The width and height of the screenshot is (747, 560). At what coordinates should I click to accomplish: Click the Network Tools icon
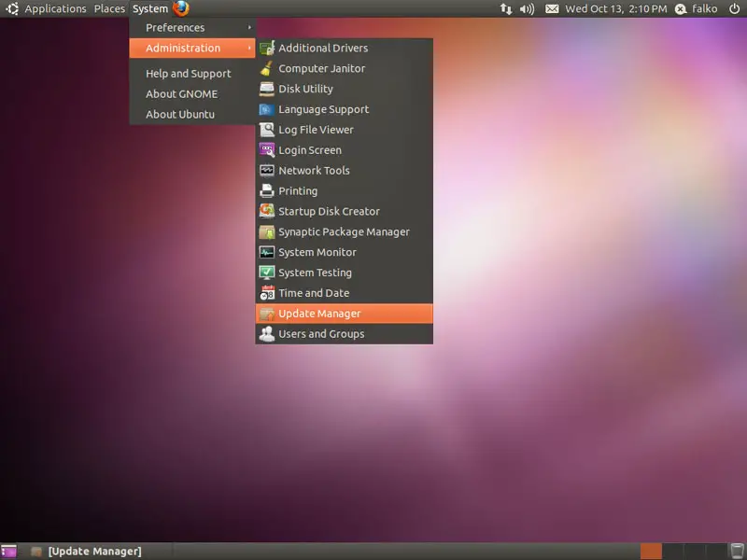coord(267,171)
